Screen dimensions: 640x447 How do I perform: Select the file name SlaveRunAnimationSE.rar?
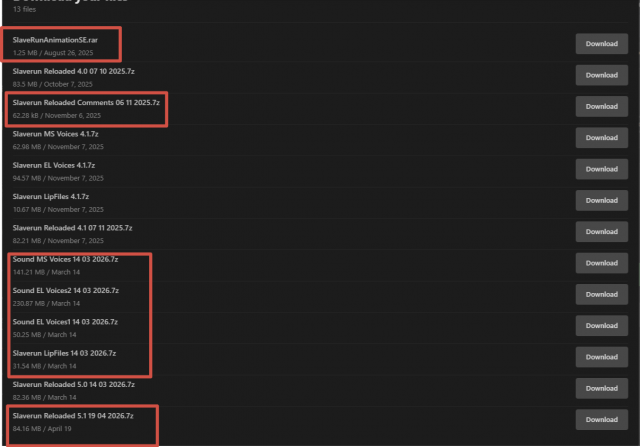point(55,40)
